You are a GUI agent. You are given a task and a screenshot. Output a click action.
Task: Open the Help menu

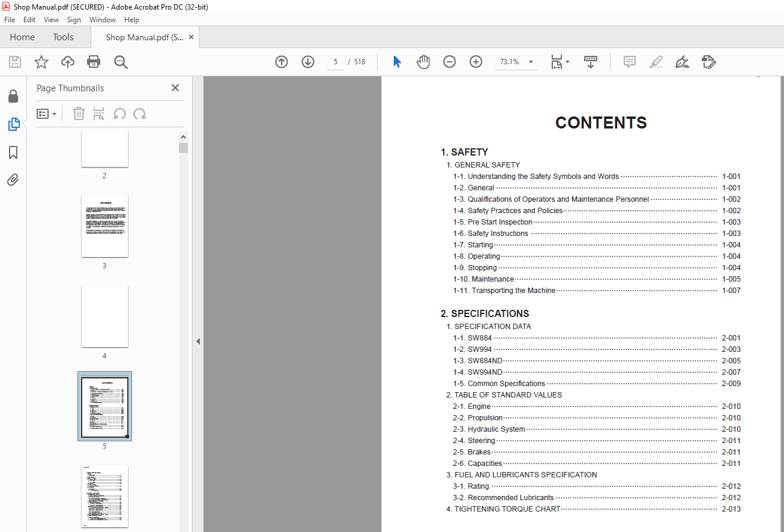[131, 20]
